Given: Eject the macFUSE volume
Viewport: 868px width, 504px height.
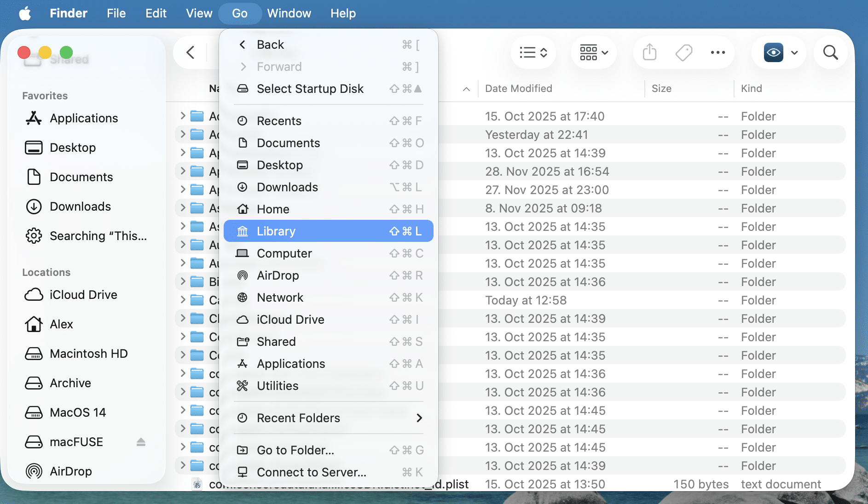Looking at the screenshot, I should pos(141,442).
